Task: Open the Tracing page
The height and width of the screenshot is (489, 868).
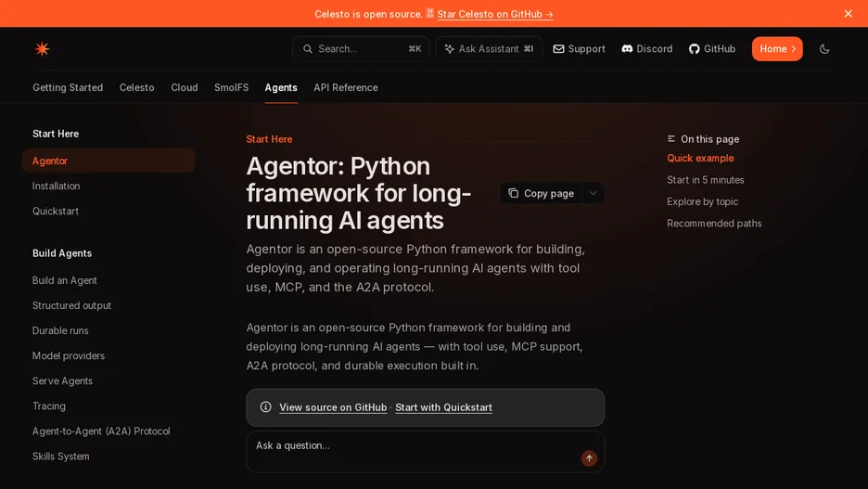Action: click(49, 405)
